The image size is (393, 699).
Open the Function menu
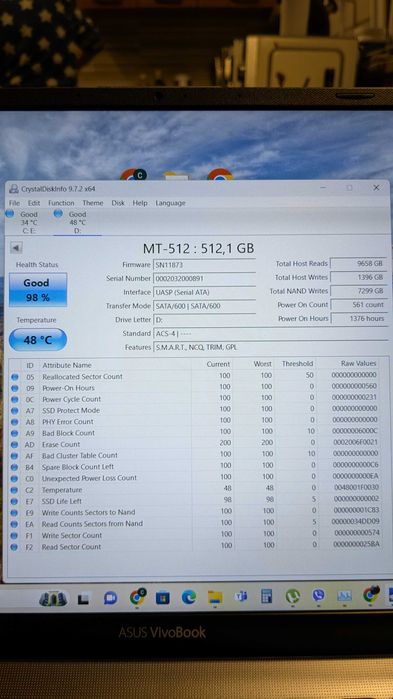[61, 203]
